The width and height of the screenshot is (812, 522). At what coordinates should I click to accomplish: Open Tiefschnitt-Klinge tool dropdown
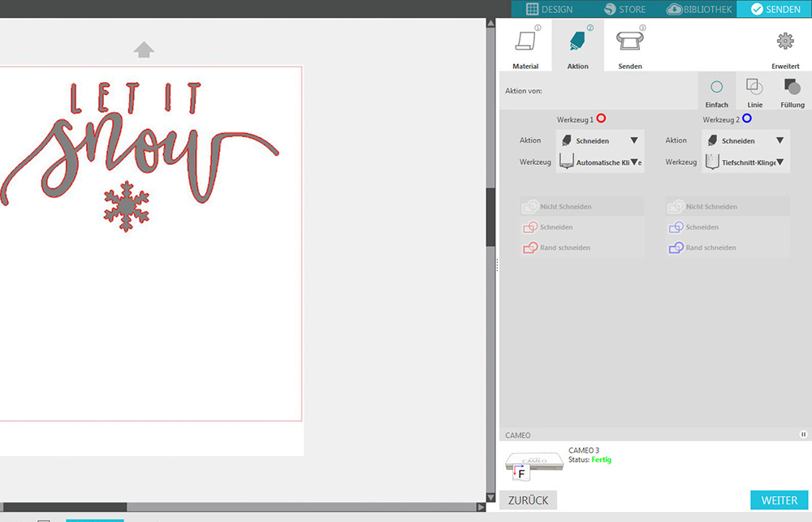tap(746, 162)
